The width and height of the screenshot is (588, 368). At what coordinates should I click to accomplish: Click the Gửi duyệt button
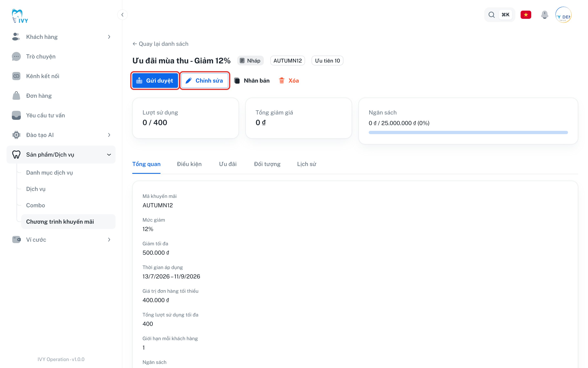tap(155, 81)
